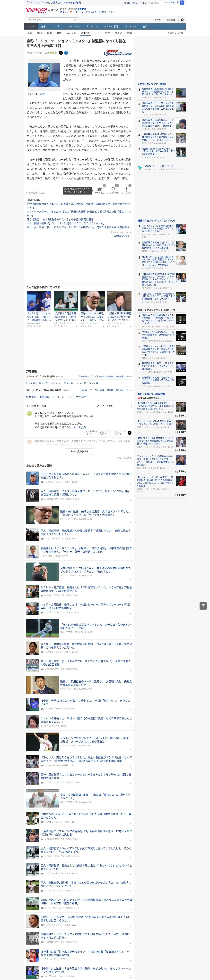Open 阪神・藤川監督 長嶋さんを追悼 article

(96, 513)
